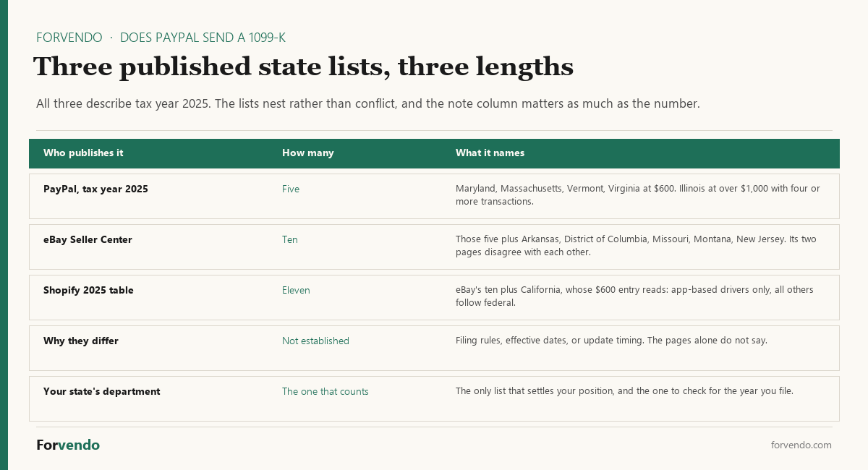This screenshot has height=470, width=868.
Task: Click the 'FORVENDO · DOES PAYPAL SEND A 1099-K' kicker text
Action: [x=161, y=38]
